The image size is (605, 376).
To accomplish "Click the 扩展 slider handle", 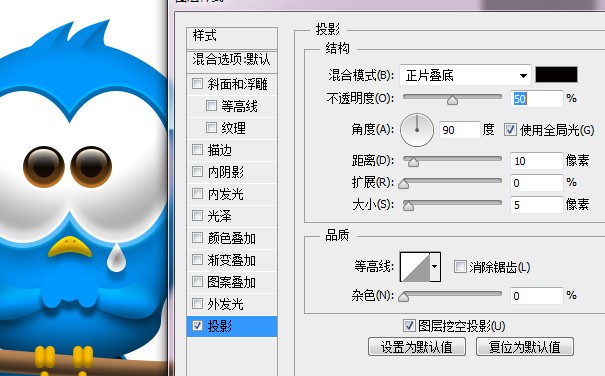I will 404,184.
